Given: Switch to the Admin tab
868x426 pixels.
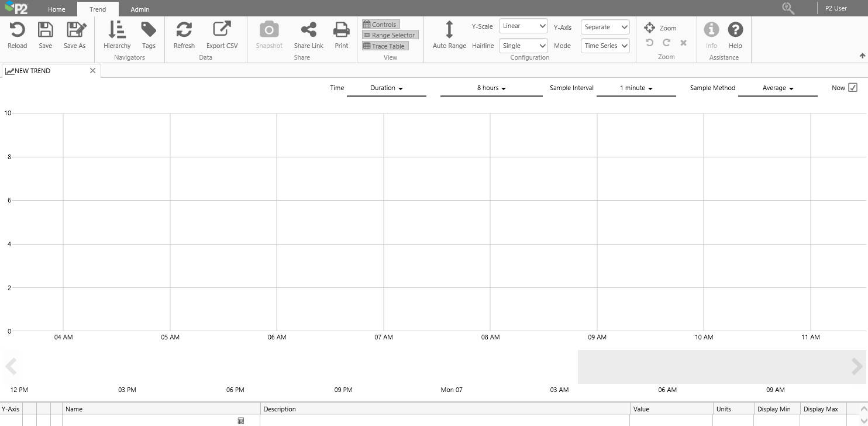Looking at the screenshot, I should coord(140,9).
